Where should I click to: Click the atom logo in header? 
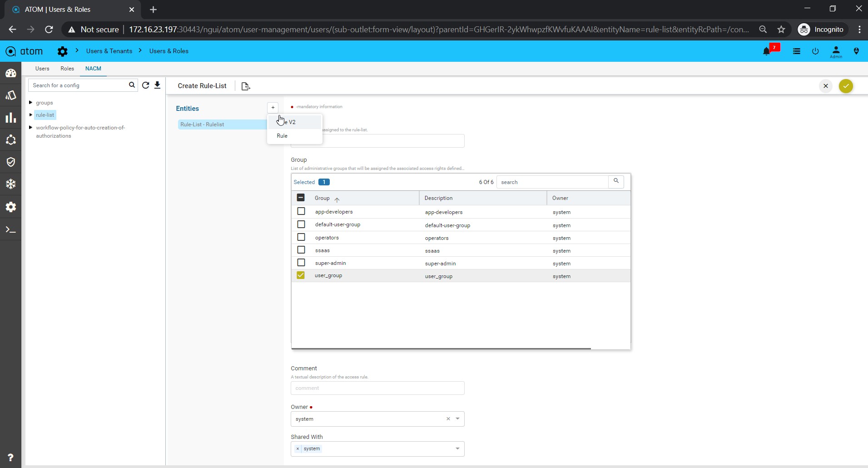point(24,51)
